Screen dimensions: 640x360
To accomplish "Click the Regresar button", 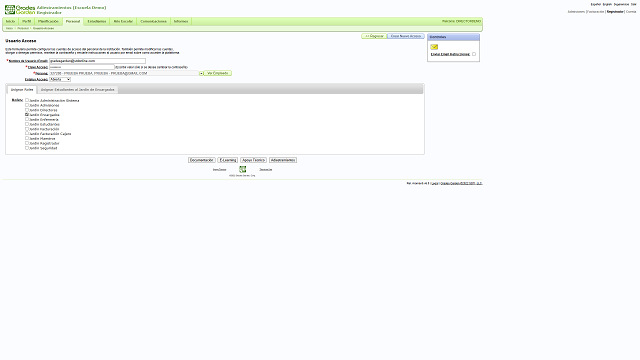I will (x=374, y=36).
